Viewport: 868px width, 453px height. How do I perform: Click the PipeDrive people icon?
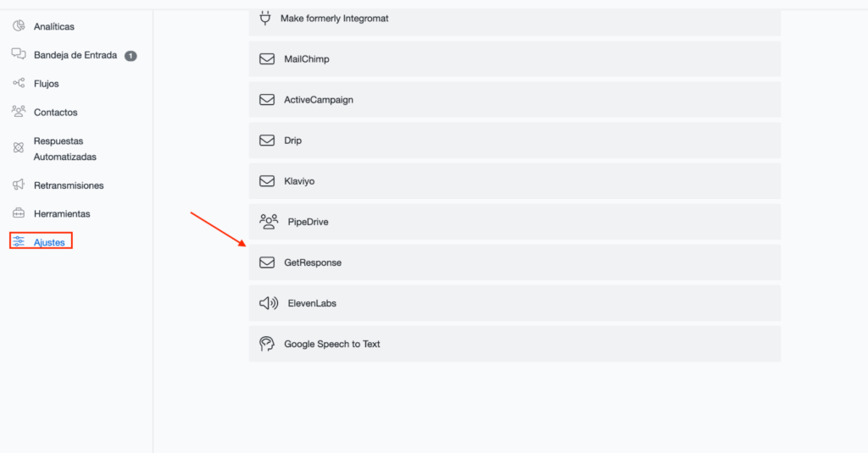pyautogui.click(x=269, y=222)
